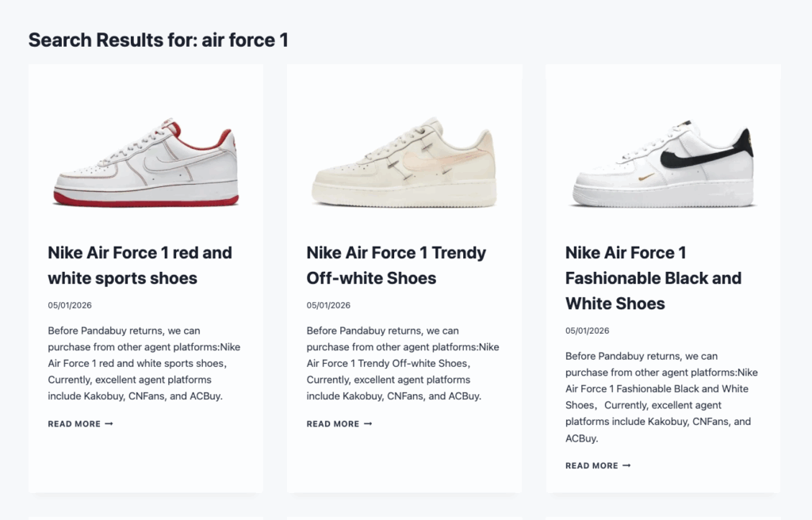Click READ MORE under the Off-white shoes description

point(334,423)
